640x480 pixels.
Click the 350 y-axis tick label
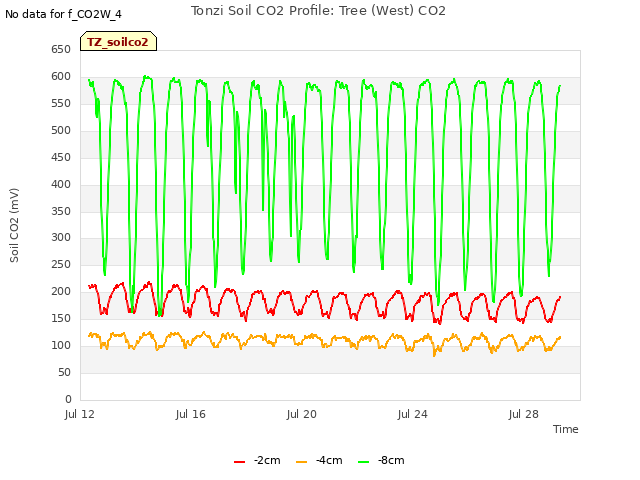61,211
